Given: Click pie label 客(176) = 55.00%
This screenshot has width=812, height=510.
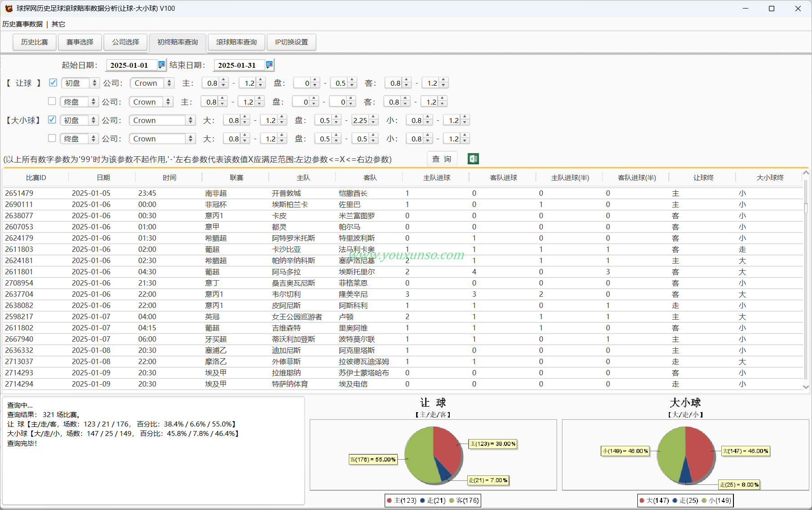Looking at the screenshot, I should [373, 459].
